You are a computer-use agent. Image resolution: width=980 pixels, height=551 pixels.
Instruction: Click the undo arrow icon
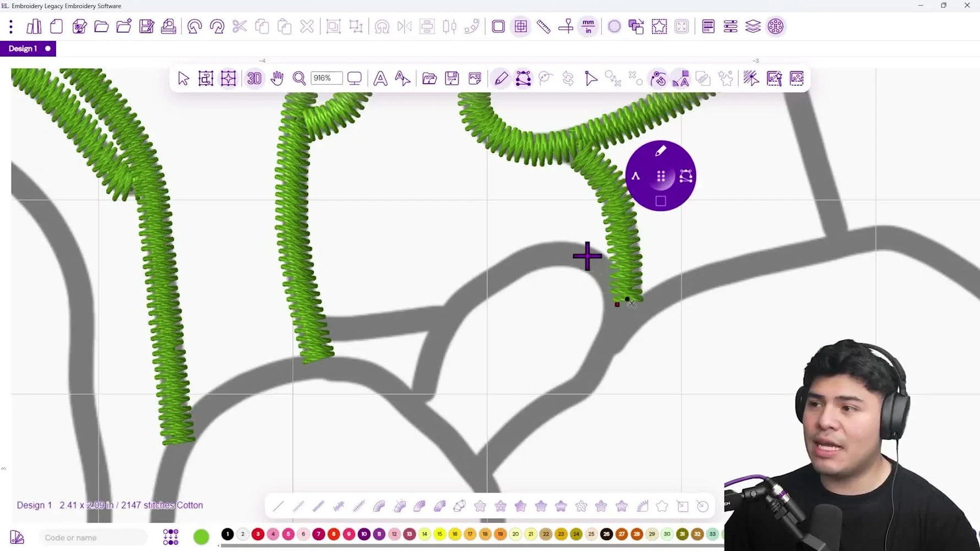tap(194, 26)
